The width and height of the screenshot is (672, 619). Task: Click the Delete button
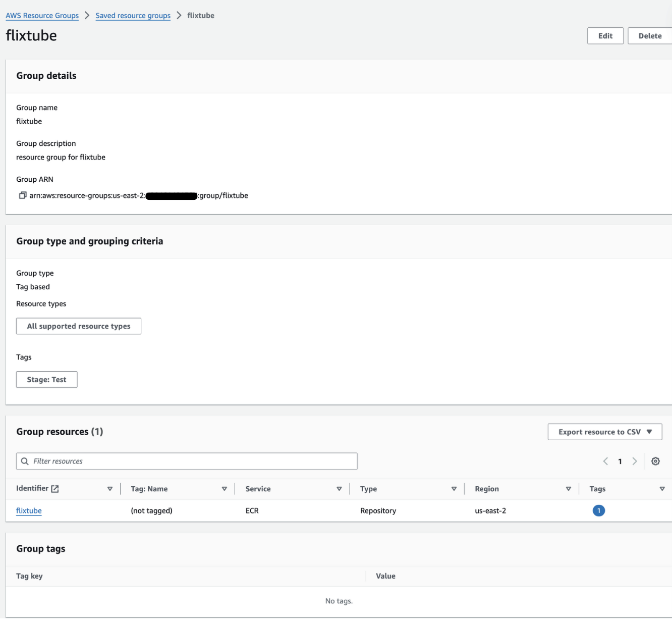point(650,36)
